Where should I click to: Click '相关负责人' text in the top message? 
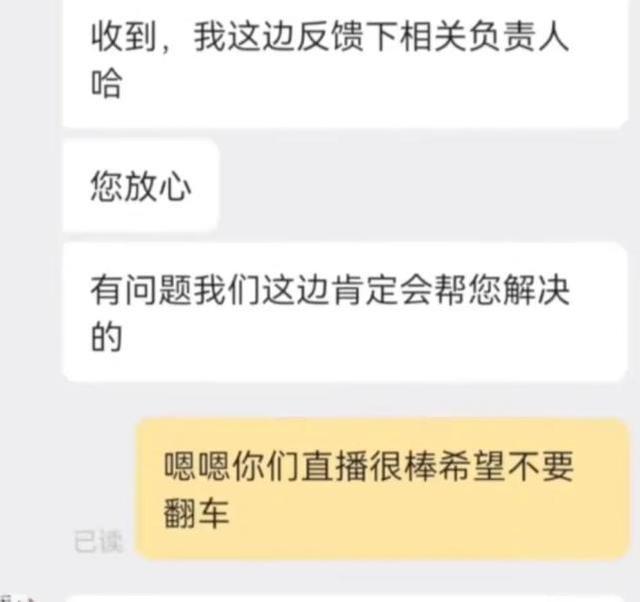pos(484,38)
